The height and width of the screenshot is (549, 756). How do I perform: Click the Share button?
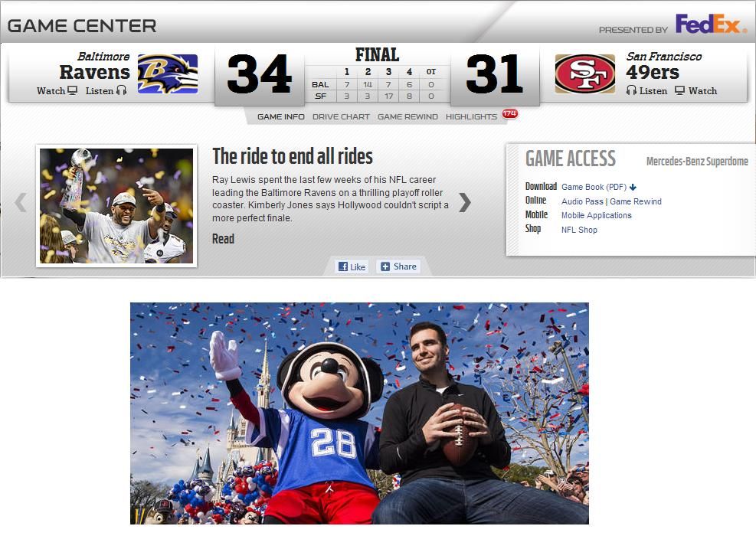[398, 266]
